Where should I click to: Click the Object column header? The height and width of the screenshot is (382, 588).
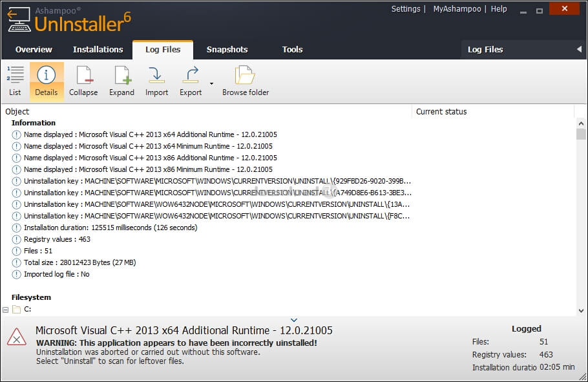click(x=207, y=111)
